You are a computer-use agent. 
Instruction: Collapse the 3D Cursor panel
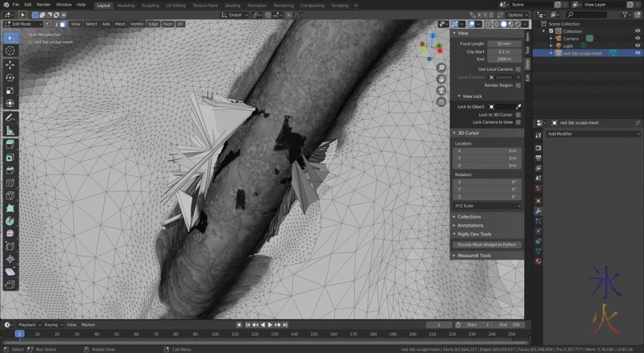point(469,133)
